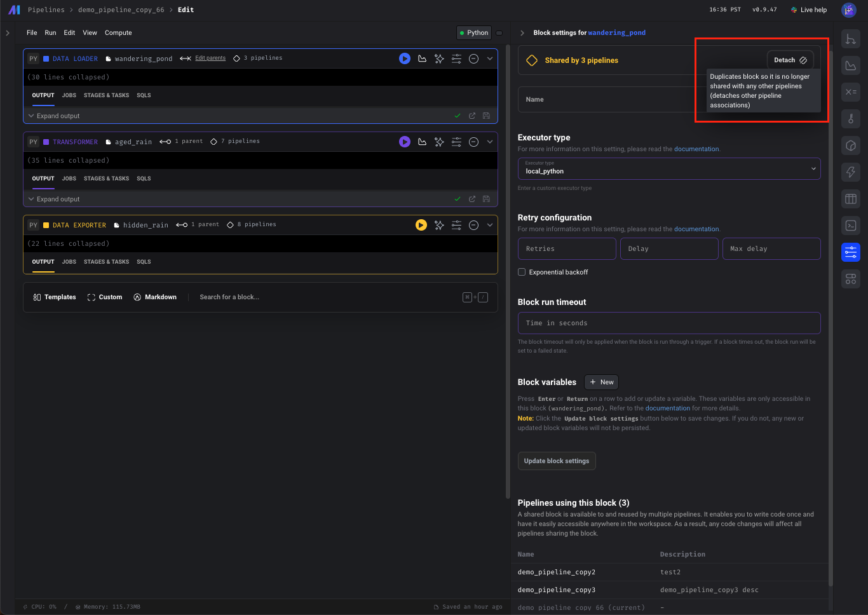
Task: Open the Secrets thermometer-style icon in the sidebar
Action: (851, 119)
